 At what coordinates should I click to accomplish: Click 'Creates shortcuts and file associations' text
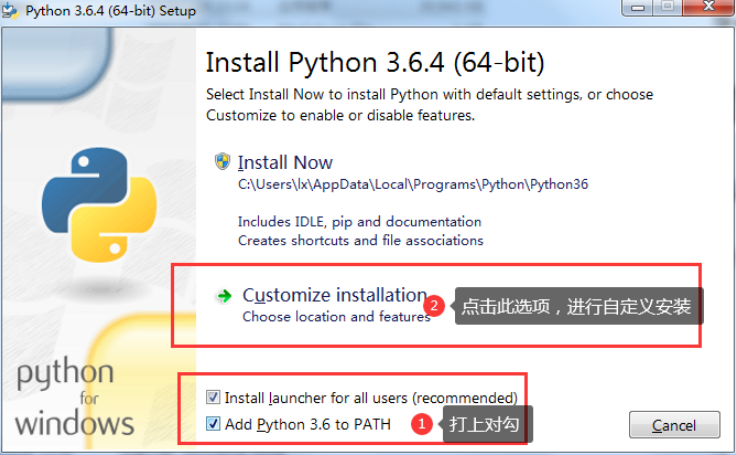[x=360, y=240]
